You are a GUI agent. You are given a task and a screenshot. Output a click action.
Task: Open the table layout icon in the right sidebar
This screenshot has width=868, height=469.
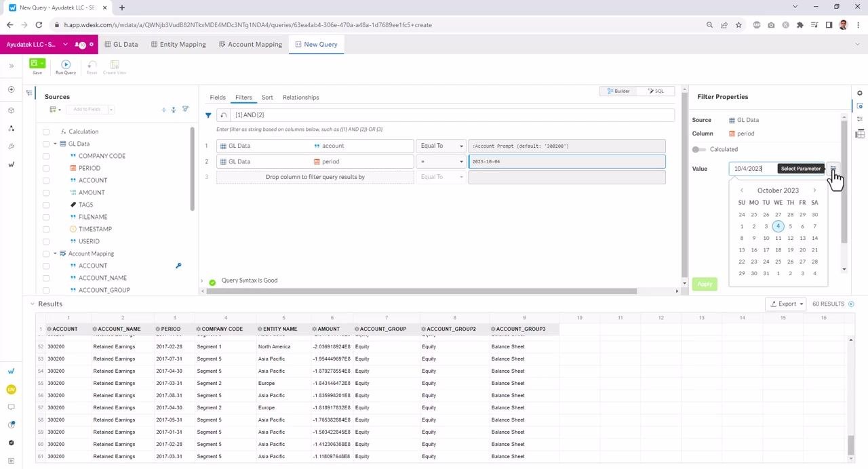860,134
